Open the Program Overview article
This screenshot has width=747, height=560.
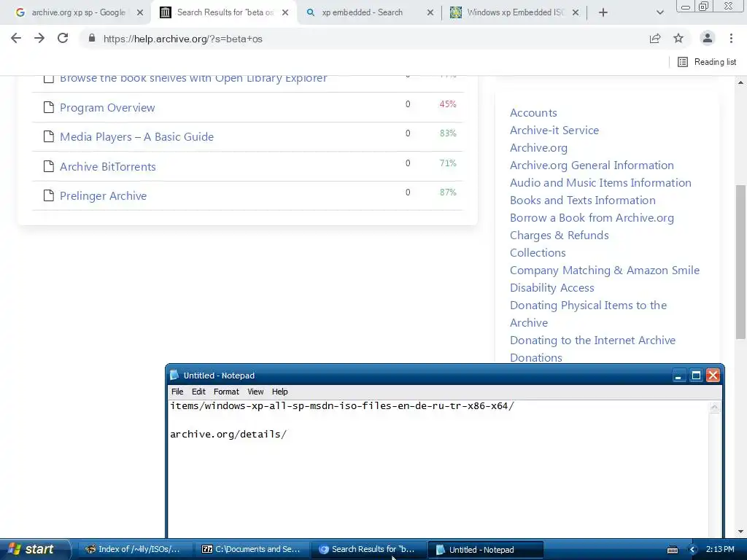pyautogui.click(x=107, y=108)
